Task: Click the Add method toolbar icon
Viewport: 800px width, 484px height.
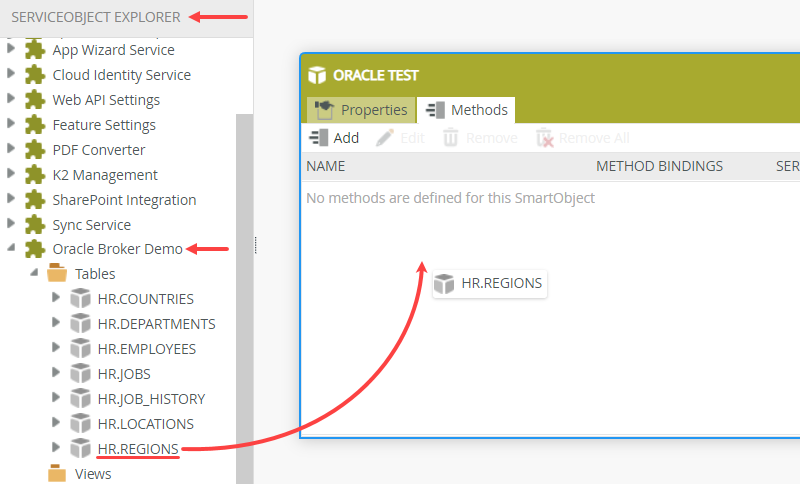Action: tap(319, 138)
